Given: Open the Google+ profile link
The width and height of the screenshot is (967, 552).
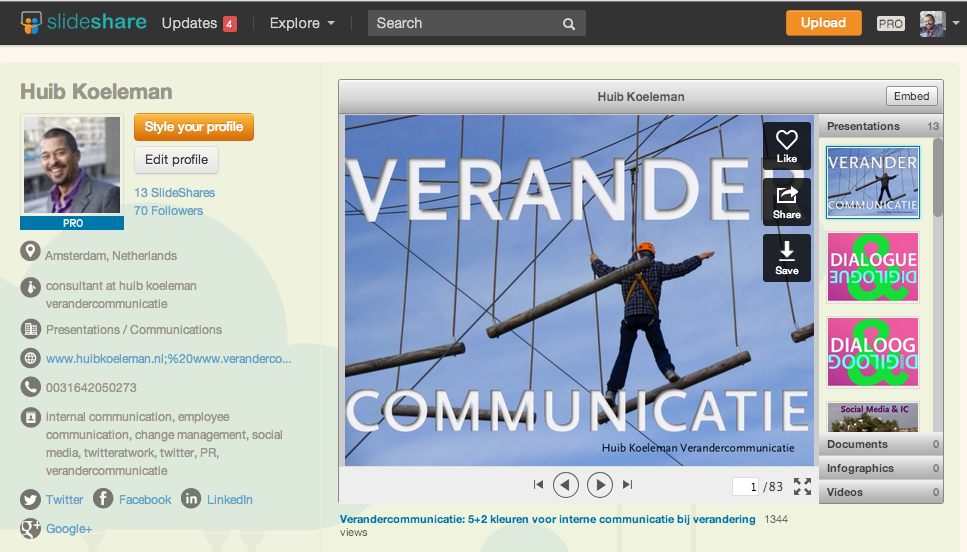Looking at the screenshot, I should pos(68,529).
